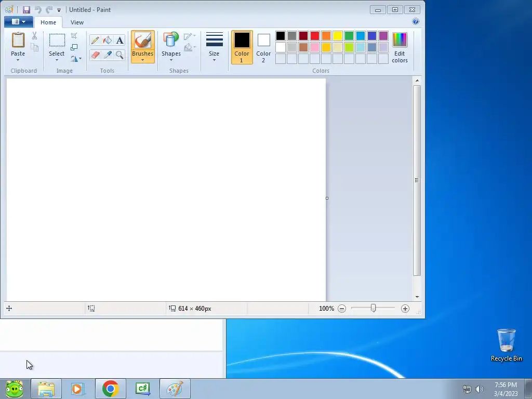
Task: Click the Show desktop button at taskbar end
Action: [x=528, y=389]
